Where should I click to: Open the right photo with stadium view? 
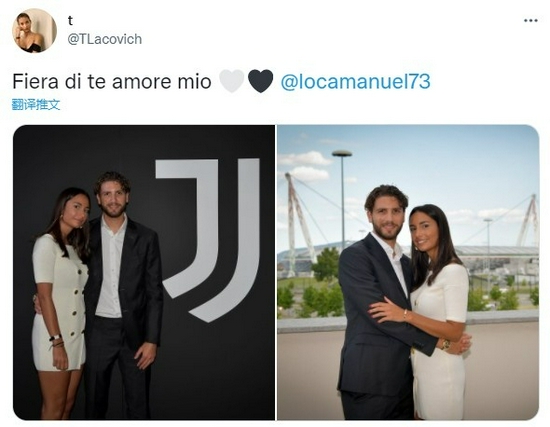coord(408,272)
